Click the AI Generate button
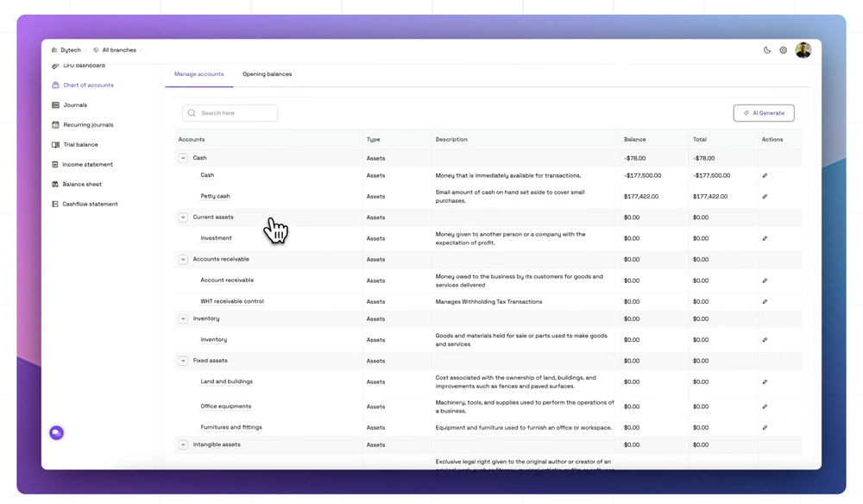Screen dimensions: 863x504 pos(763,112)
